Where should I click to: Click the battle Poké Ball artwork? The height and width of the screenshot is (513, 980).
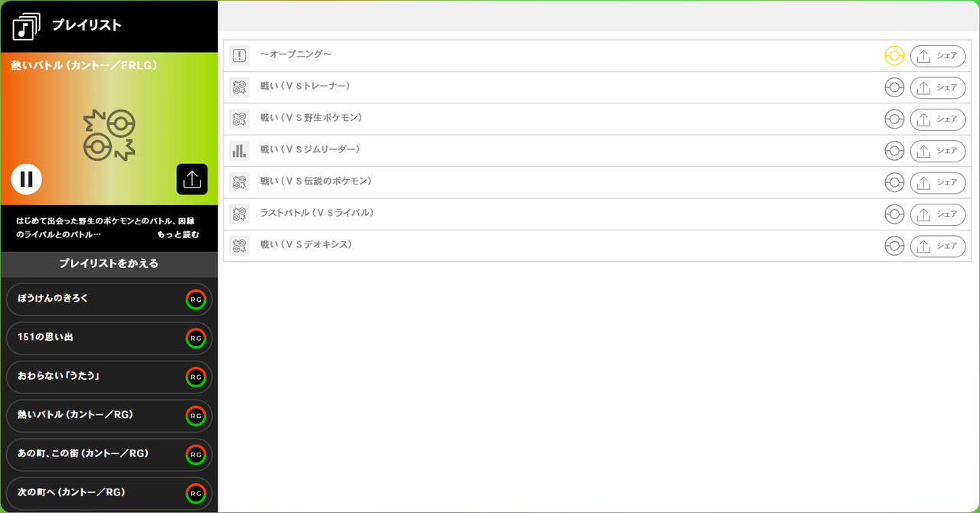click(x=109, y=135)
